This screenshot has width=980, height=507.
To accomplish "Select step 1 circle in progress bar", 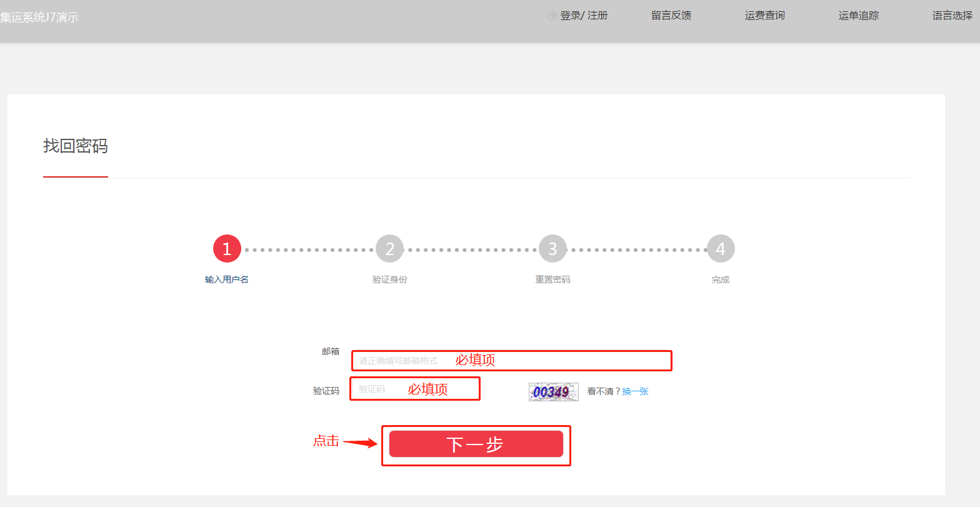I will click(227, 249).
